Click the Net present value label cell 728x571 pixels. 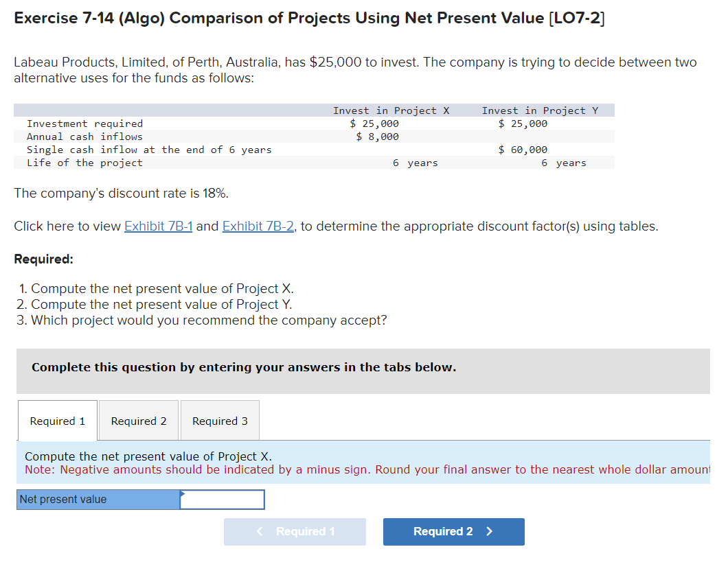tap(96, 499)
